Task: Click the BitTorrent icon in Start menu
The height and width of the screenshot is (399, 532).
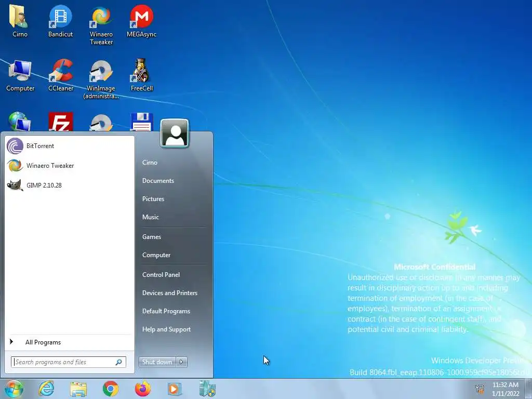Action: click(x=15, y=146)
